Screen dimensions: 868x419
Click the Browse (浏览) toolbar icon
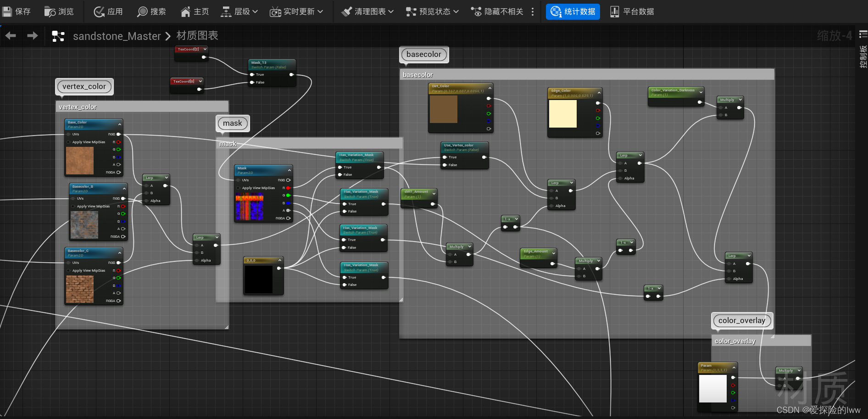[50, 11]
